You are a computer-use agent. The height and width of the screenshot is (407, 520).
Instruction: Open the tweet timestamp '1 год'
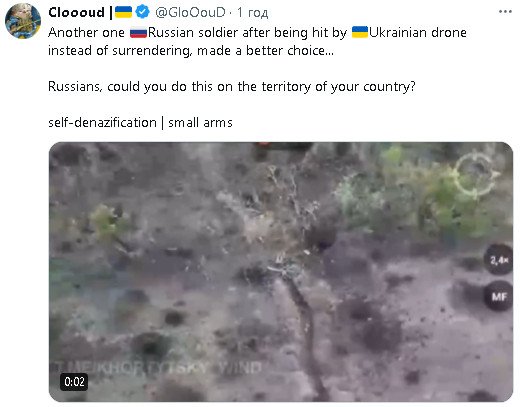click(x=252, y=13)
